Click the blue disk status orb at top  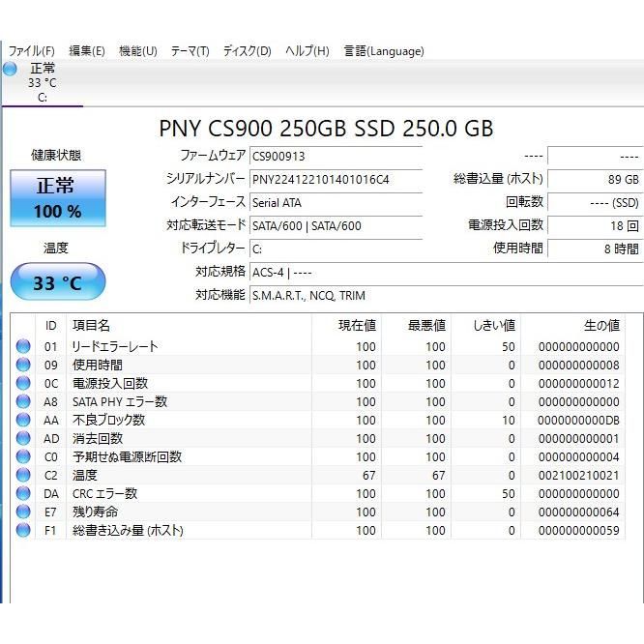pos(10,69)
